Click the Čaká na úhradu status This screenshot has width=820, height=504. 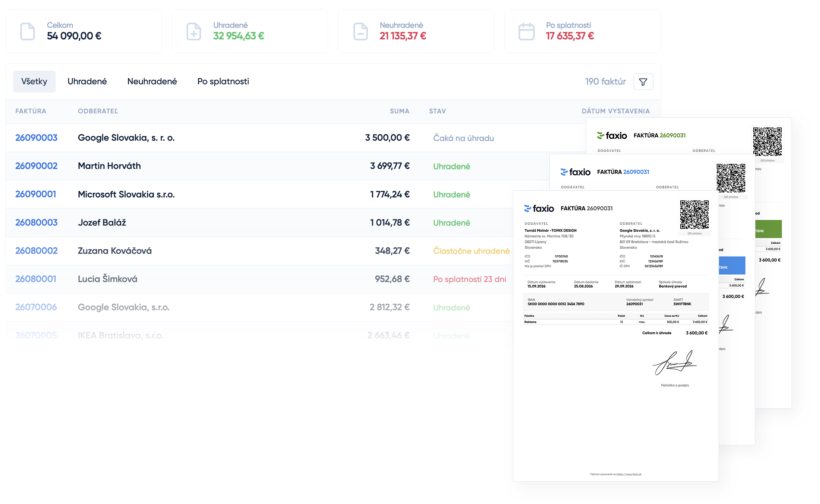[x=464, y=138]
